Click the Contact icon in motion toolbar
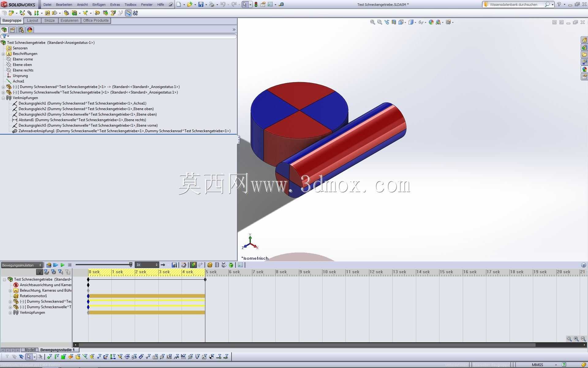Image resolution: width=588 pixels, height=368 pixels. [x=224, y=265]
